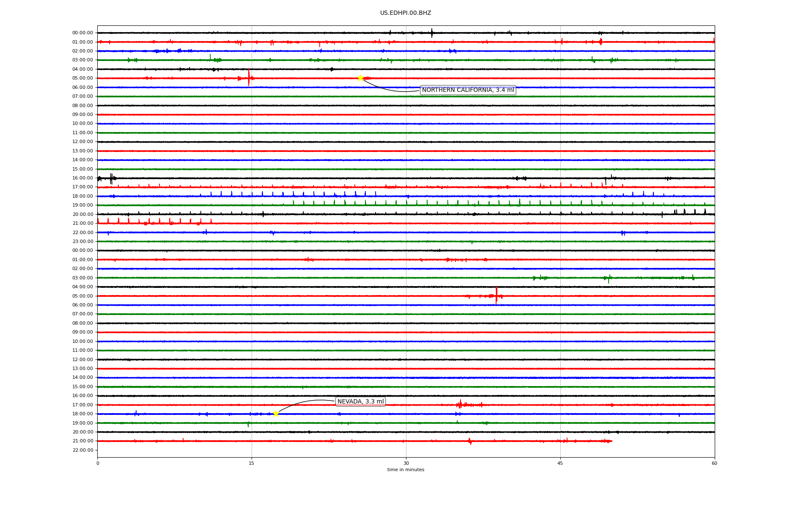Image resolution: width=812 pixels, height=508 pixels.
Task: Select the NORTHERN CALIFORNIA, 3.4 ml annotation box
Action: coord(468,90)
